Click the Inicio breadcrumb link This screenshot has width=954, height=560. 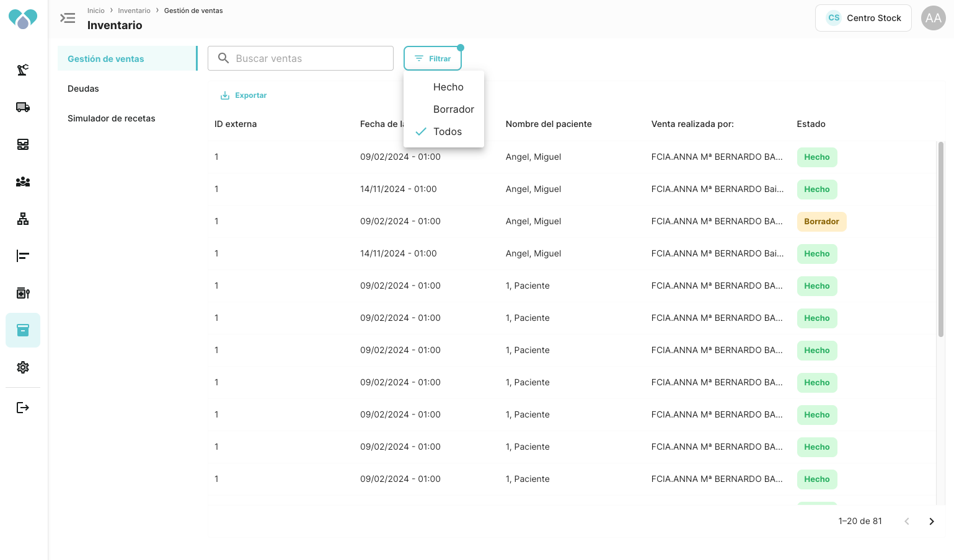click(x=96, y=11)
